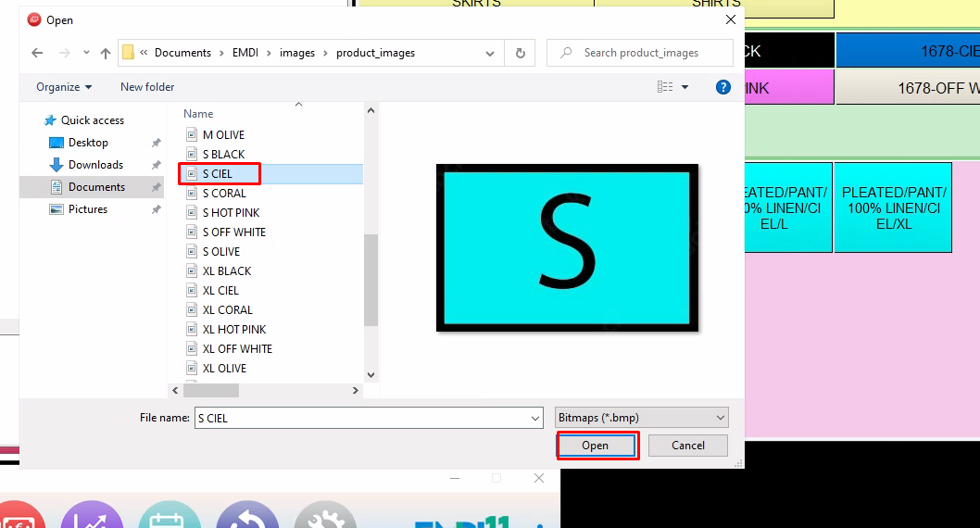The image size is (980, 528).
Task: Select the XL CIEL file
Action: pos(220,291)
